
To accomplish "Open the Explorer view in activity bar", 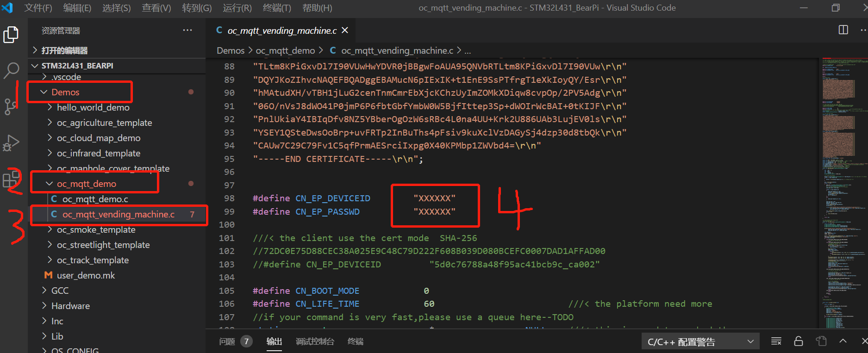I will (11, 35).
